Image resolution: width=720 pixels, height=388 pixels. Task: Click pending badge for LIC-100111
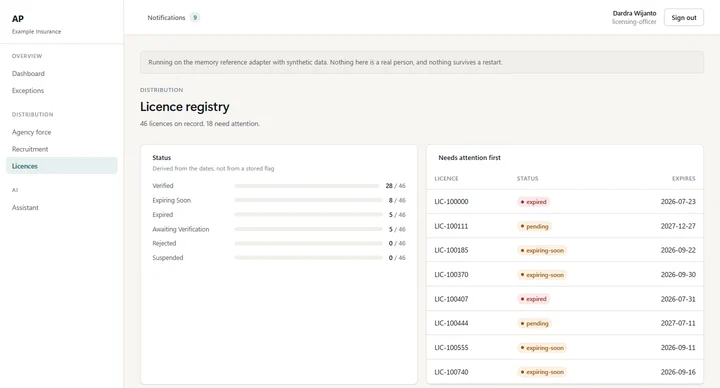(534, 226)
